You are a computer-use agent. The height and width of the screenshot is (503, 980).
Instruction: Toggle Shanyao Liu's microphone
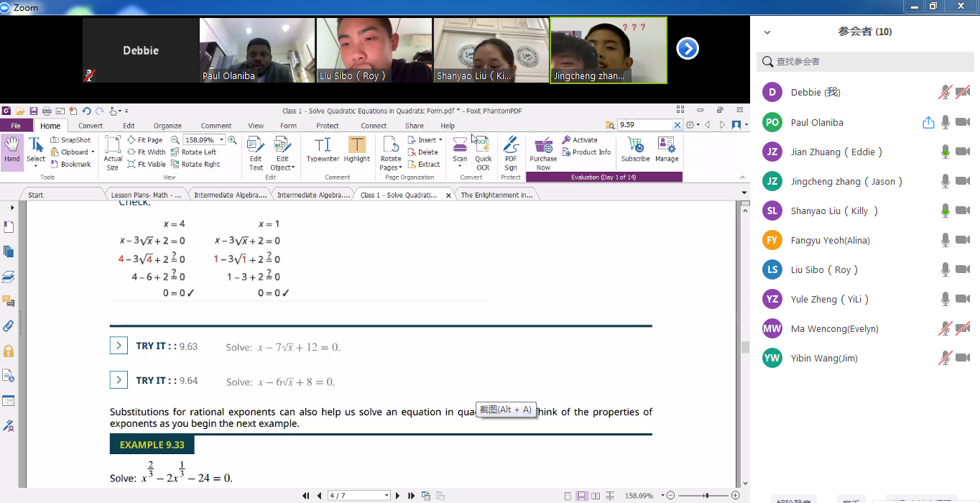point(946,211)
